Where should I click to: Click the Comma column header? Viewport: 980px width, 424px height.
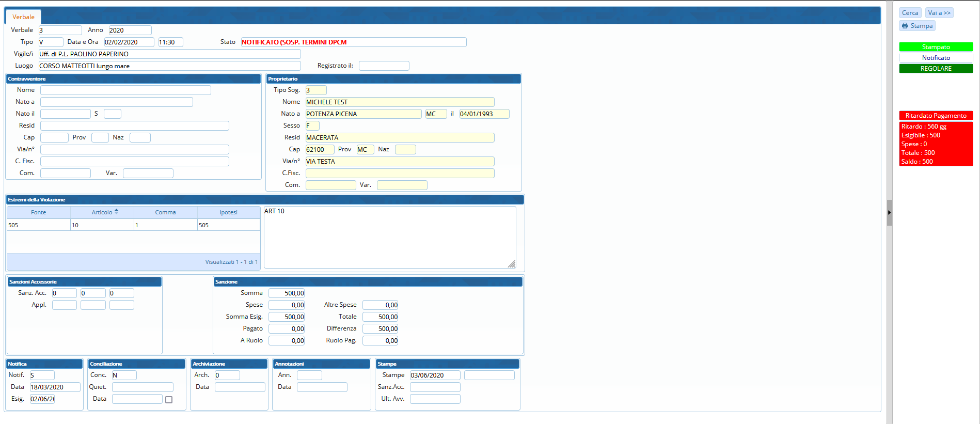tap(165, 212)
